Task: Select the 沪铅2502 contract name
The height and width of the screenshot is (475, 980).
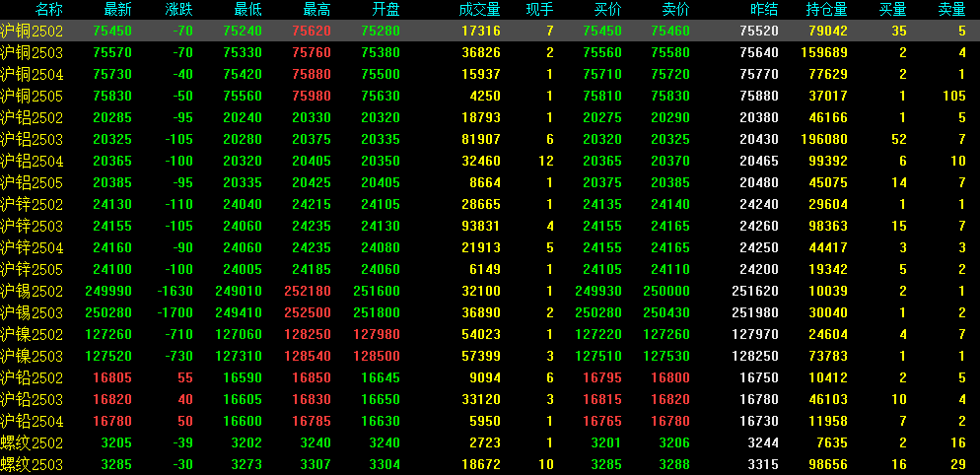Action: [x=32, y=377]
